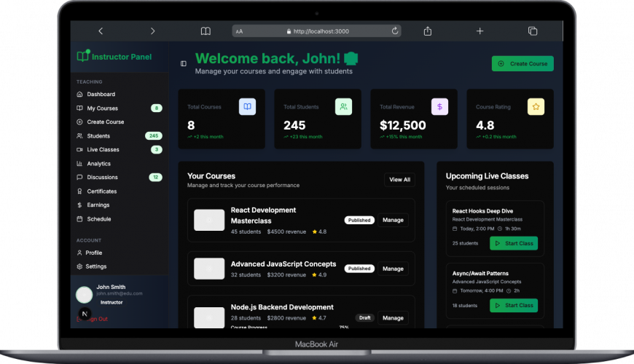
Task: Click John Smith's profile avatar
Action: click(84, 295)
